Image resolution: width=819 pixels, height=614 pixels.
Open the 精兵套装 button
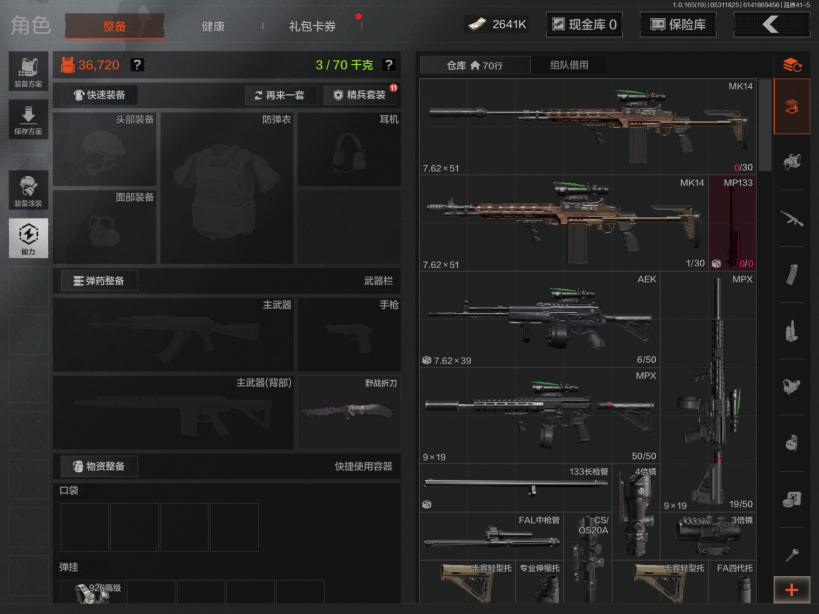click(360, 95)
